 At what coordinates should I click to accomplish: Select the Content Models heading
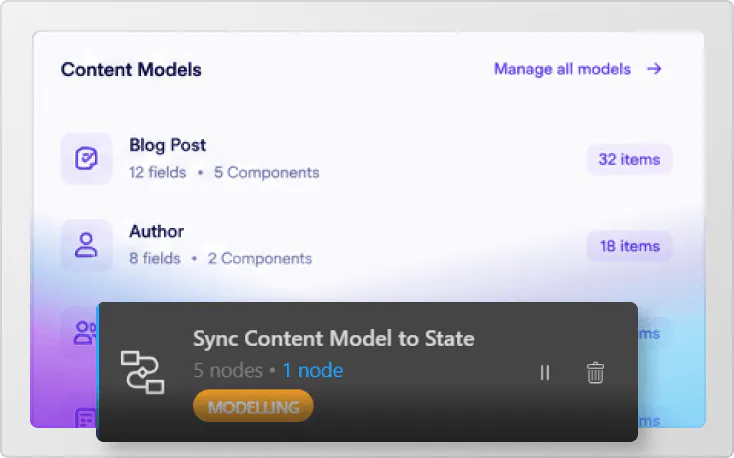[x=131, y=70]
